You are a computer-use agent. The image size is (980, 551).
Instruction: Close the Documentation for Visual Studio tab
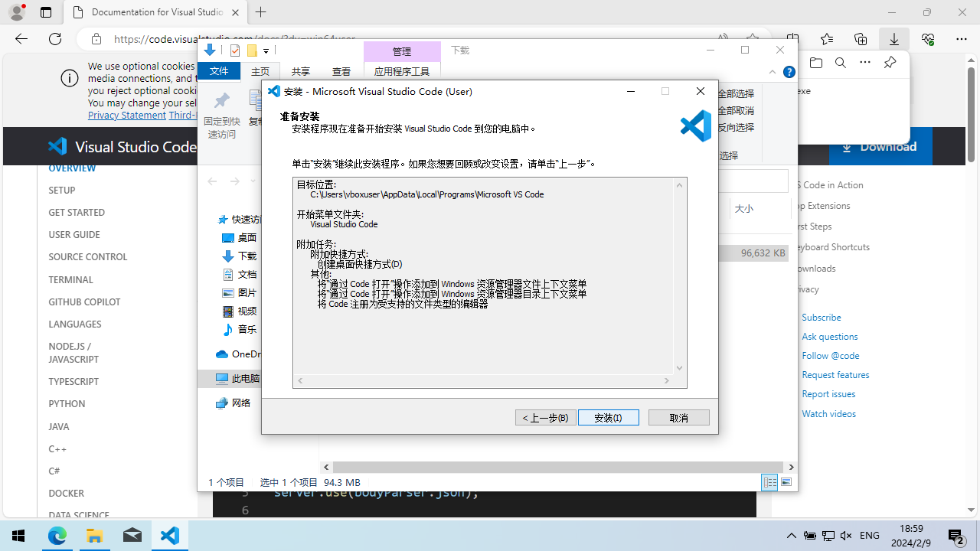[x=236, y=12]
